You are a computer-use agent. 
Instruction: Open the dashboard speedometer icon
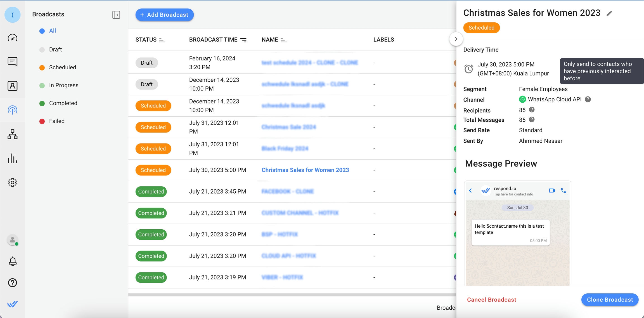tap(12, 38)
